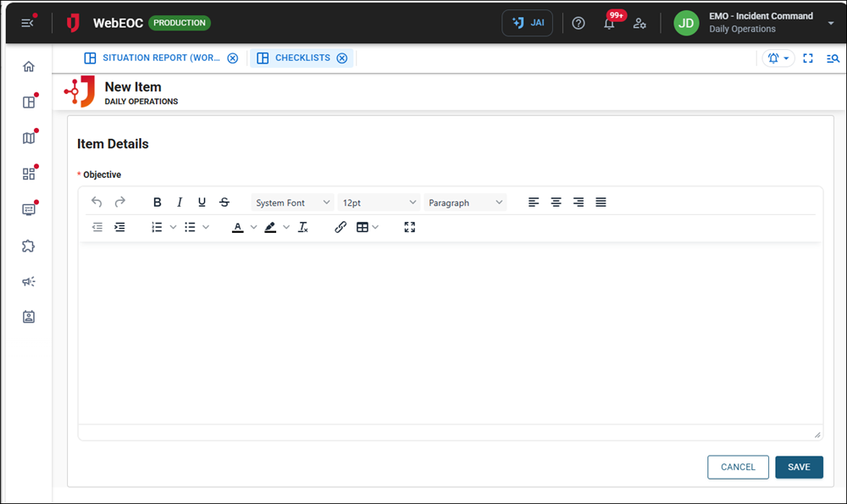This screenshot has height=504, width=847.
Task: Toggle Strikethrough text formatting
Action: pyautogui.click(x=224, y=202)
